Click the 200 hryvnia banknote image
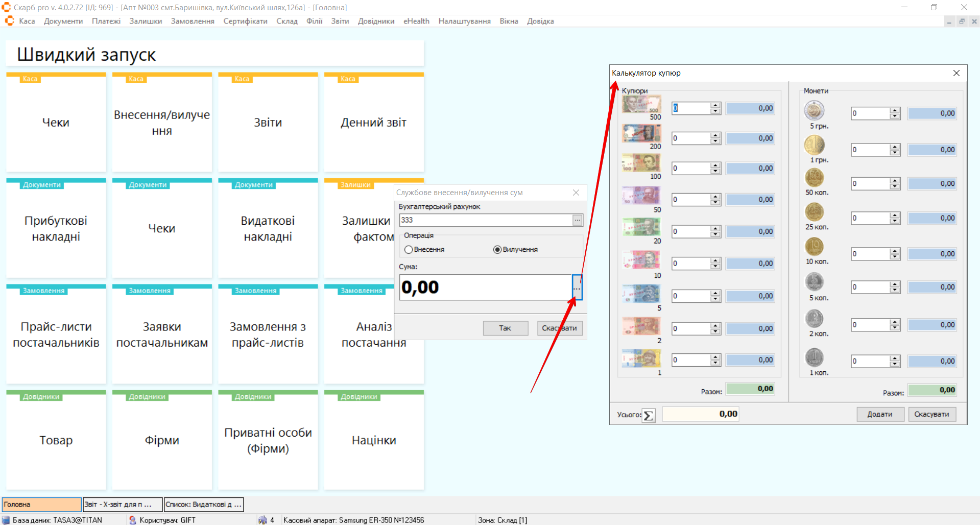The image size is (980, 525). tap(641, 134)
